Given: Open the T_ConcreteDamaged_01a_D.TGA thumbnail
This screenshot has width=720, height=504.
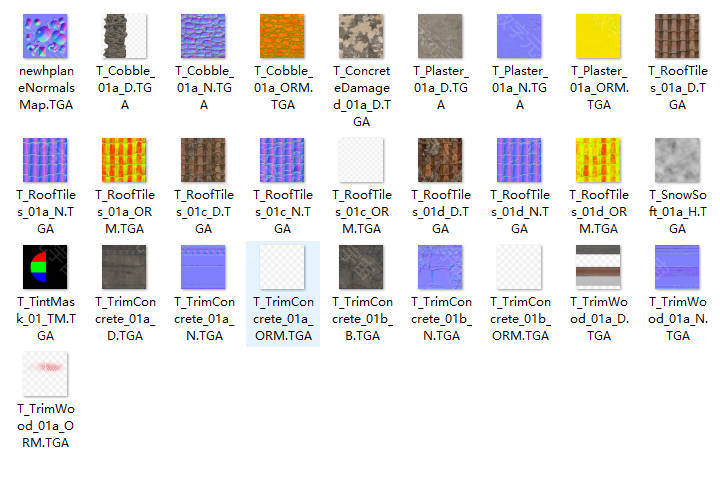Looking at the screenshot, I should pos(361,36).
